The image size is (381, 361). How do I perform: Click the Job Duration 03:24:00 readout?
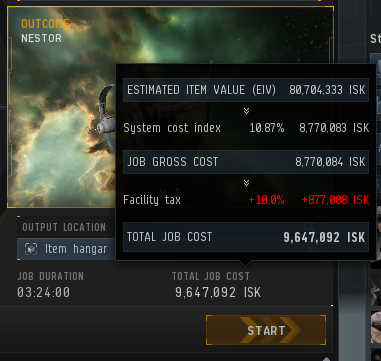(x=44, y=293)
